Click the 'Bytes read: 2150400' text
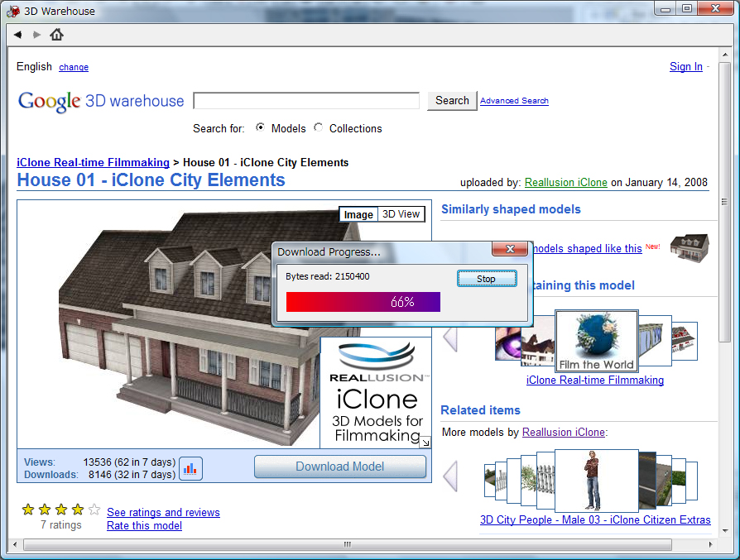 point(328,276)
